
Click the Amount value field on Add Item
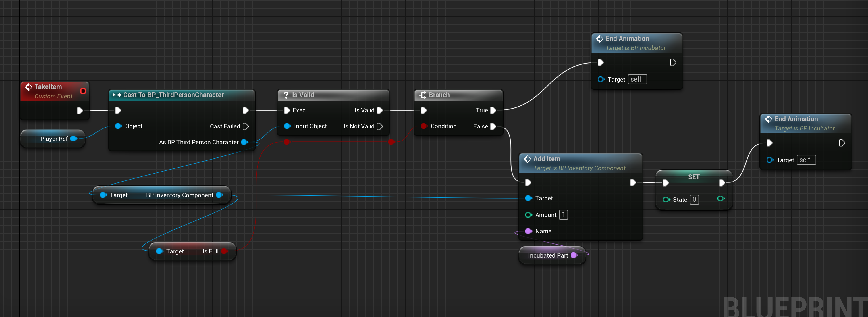(564, 214)
